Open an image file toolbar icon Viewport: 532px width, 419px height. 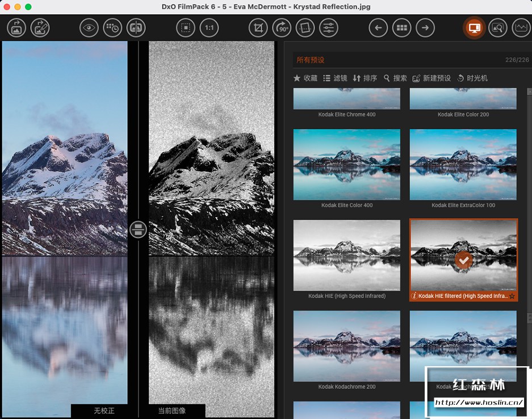pyautogui.click(x=16, y=28)
